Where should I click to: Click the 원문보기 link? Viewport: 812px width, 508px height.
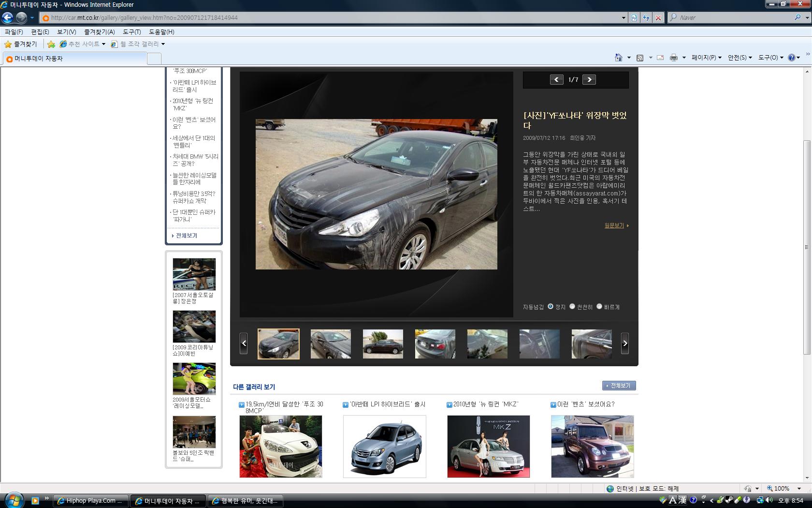[614, 225]
